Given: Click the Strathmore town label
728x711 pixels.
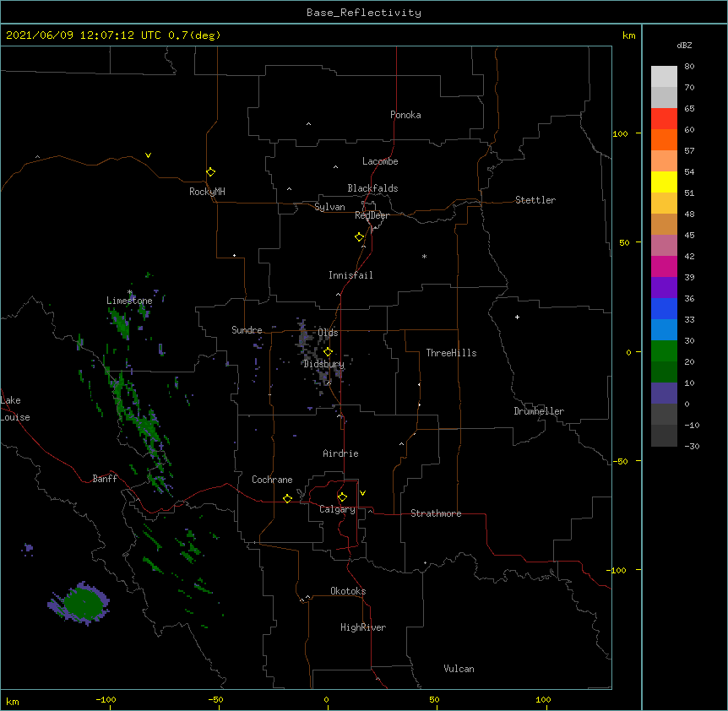Looking at the screenshot, I should (436, 513).
